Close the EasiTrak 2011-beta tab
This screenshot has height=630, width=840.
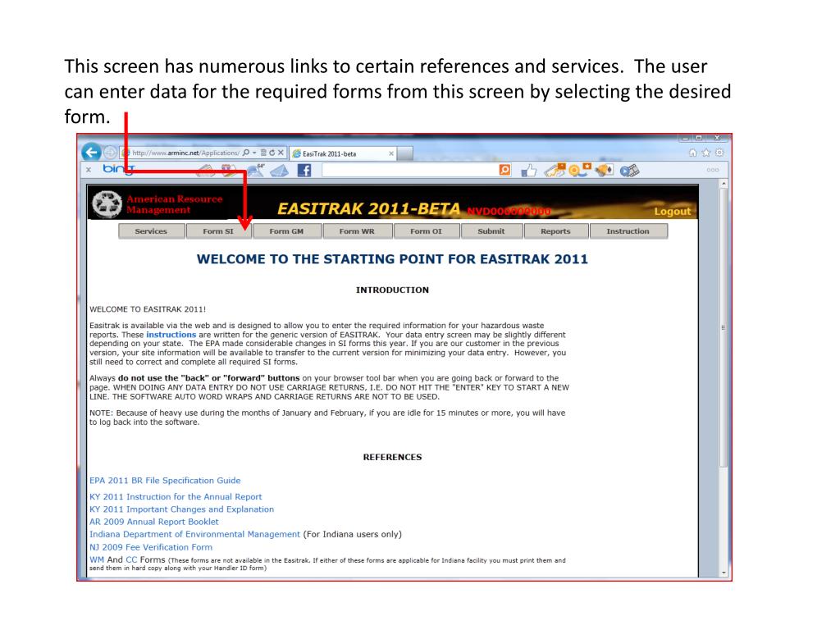click(391, 153)
